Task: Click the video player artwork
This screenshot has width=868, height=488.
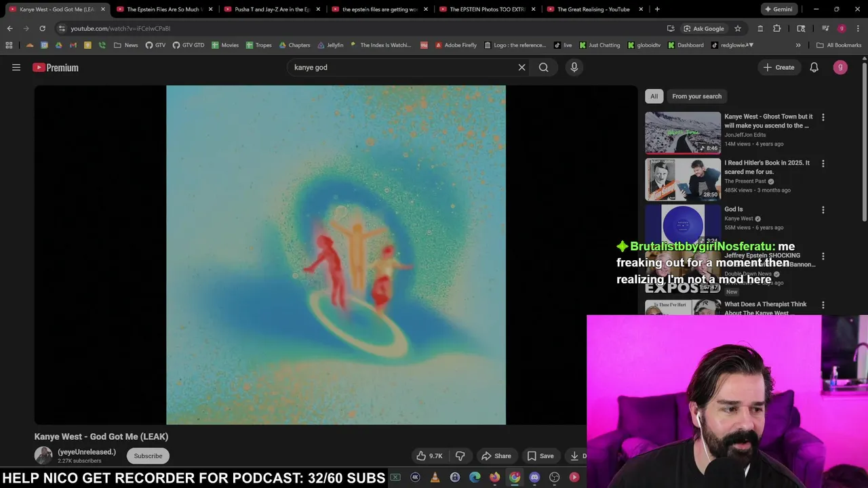Action: 336,255
